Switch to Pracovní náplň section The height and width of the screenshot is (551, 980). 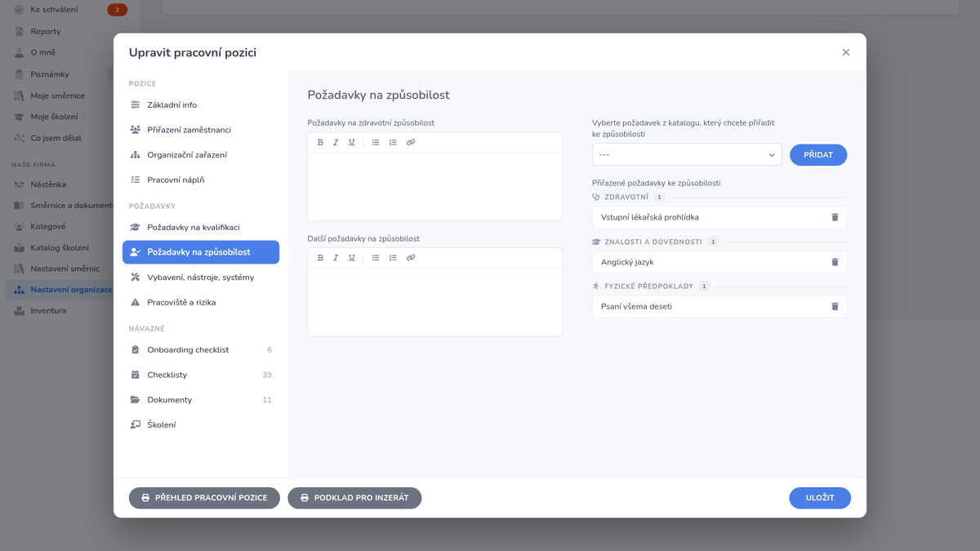pyautogui.click(x=201, y=180)
